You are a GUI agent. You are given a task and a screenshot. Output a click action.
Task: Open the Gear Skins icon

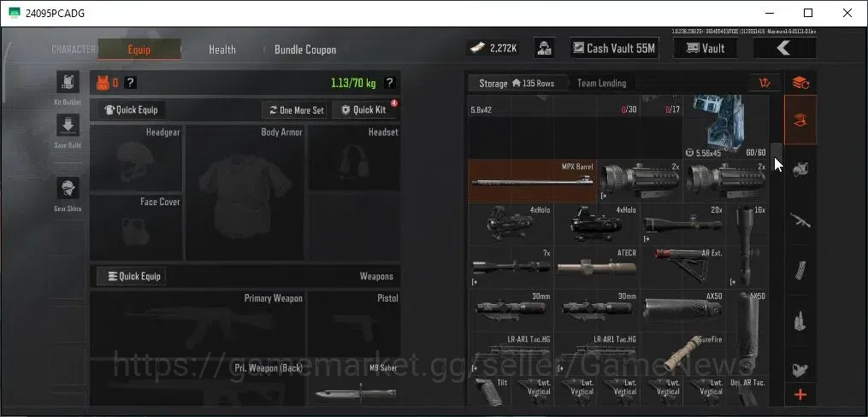point(68,189)
